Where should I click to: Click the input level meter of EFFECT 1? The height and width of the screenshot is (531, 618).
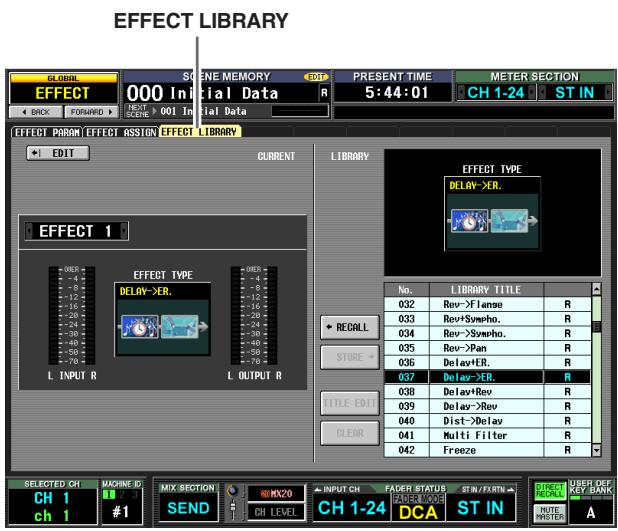tap(72, 315)
